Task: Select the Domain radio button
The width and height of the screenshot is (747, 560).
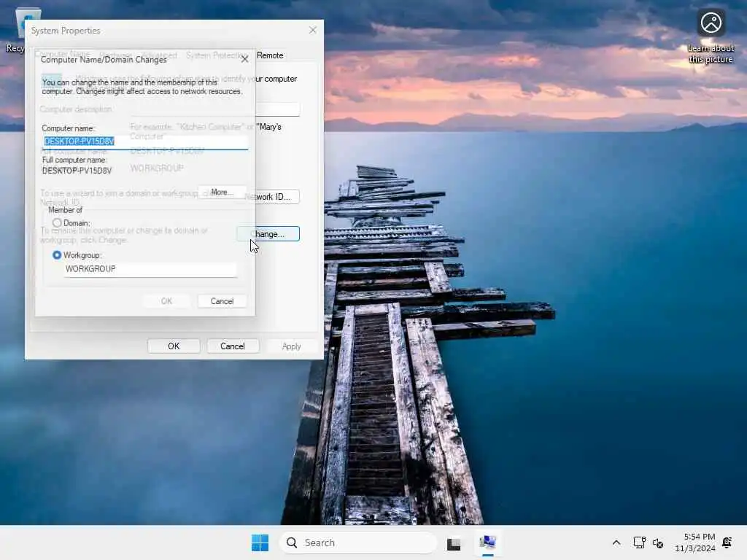Action: tap(57, 223)
